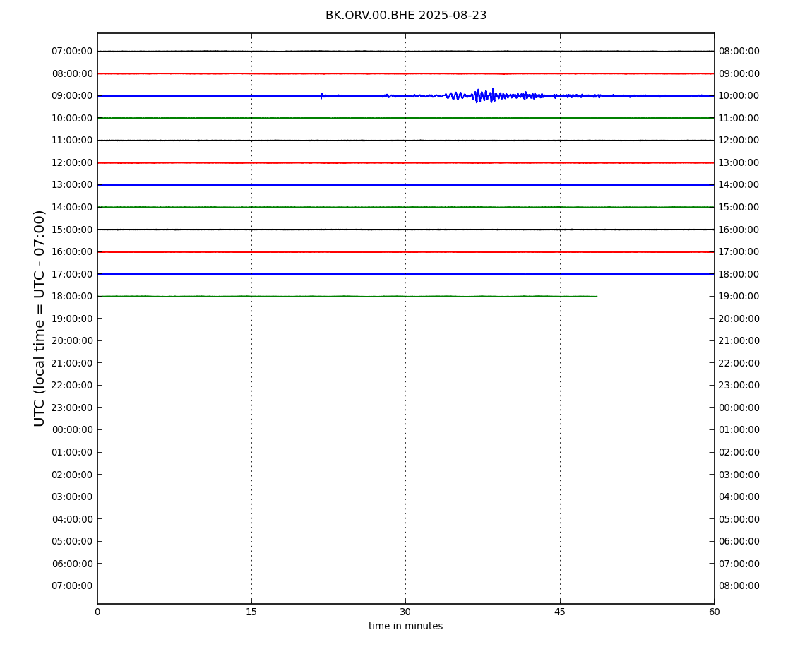812x671 pixels.
Task: Click the left-axis 20:00:00 label
Action: [x=72, y=341]
